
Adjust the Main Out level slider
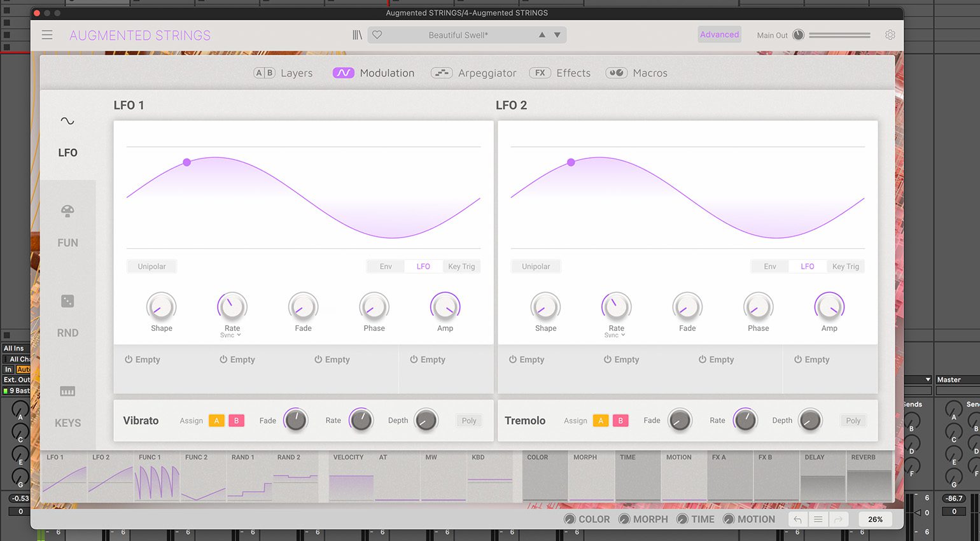839,35
